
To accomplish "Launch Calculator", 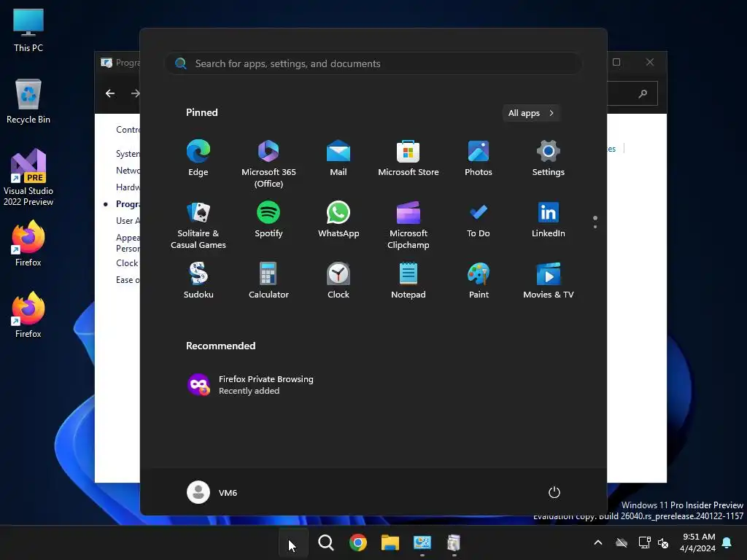I will (x=268, y=281).
